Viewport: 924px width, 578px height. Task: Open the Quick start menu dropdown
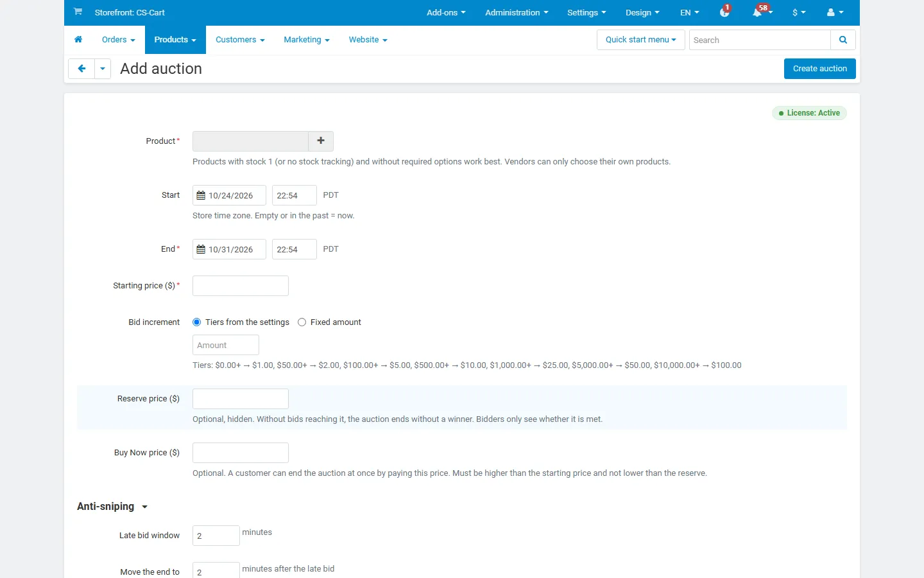pyautogui.click(x=641, y=40)
